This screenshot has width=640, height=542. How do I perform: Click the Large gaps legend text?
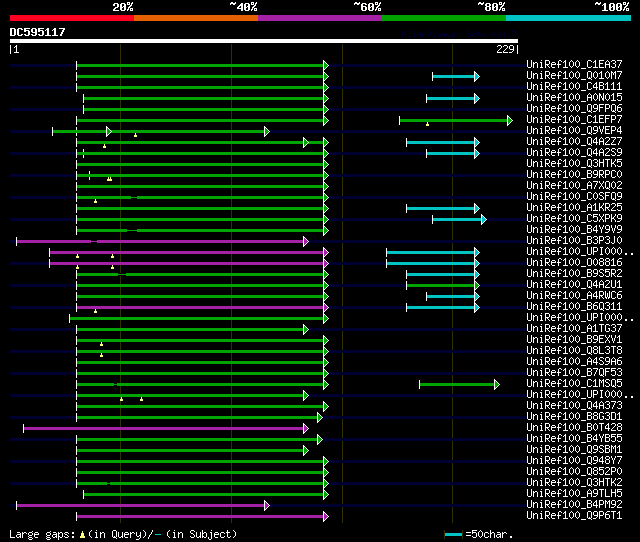tap(123, 534)
